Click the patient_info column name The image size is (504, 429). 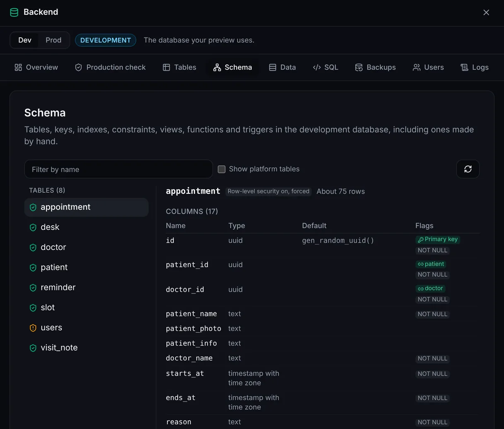click(x=191, y=344)
